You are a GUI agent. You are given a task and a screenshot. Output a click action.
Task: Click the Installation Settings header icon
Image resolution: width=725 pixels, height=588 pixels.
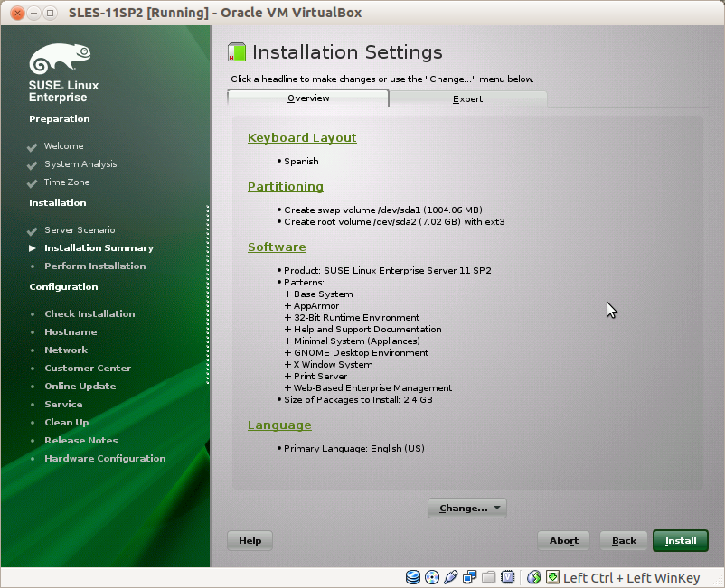pyautogui.click(x=237, y=52)
